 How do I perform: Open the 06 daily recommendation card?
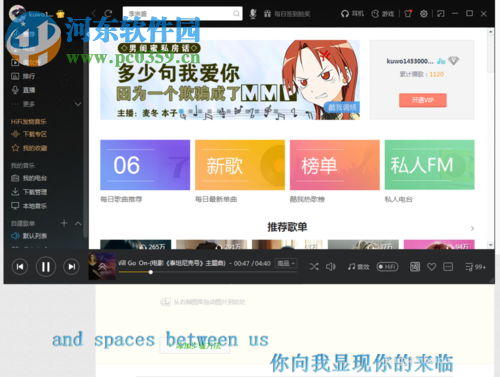coord(145,165)
